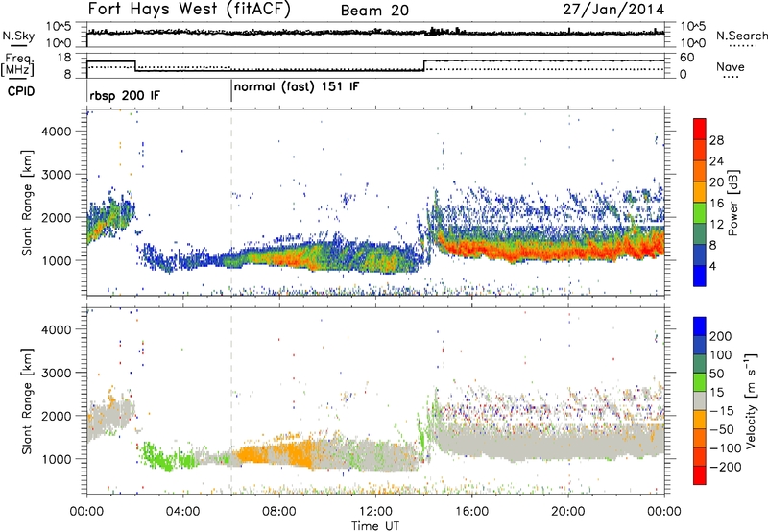The width and height of the screenshot is (768, 532).
Task: Click the 'CPID' row label
Action: (x=21, y=91)
